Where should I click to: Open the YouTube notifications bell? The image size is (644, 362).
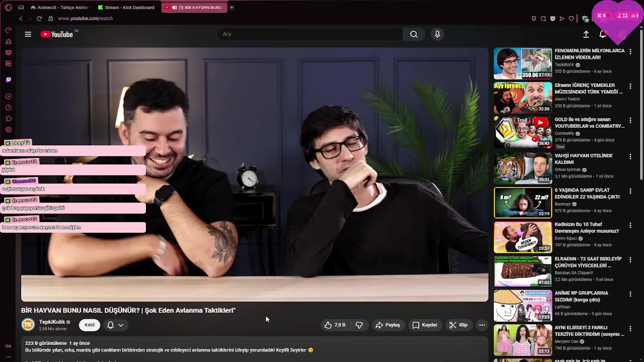coord(603,34)
